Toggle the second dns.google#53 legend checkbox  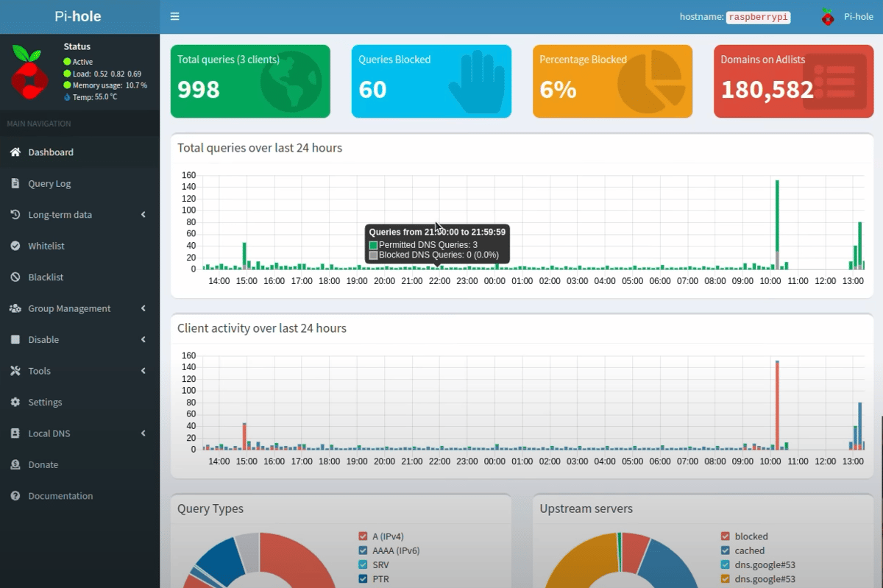click(x=726, y=579)
